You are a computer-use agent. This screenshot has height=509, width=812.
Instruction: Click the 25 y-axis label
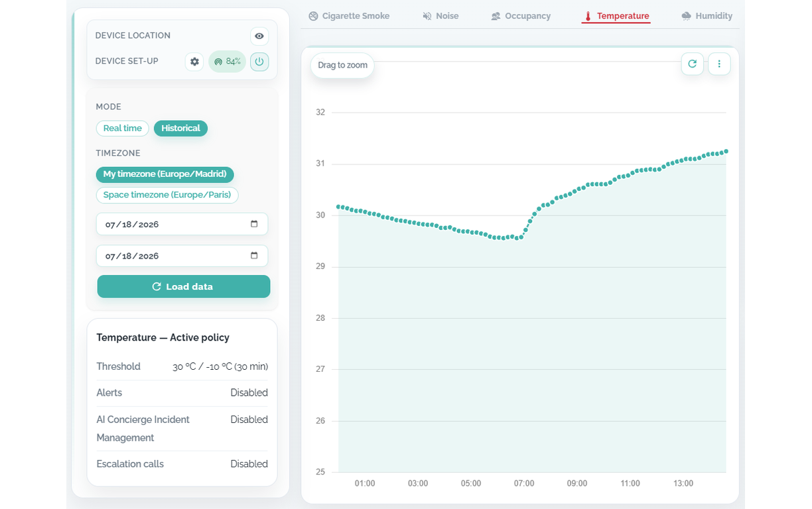320,473
